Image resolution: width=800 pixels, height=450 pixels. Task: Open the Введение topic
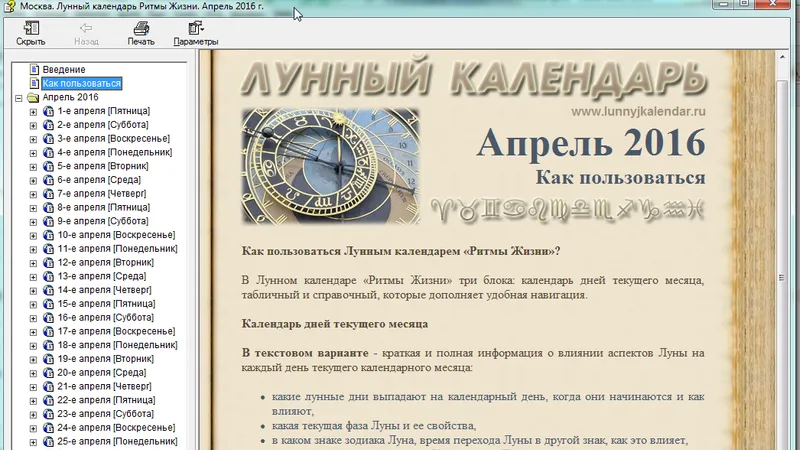tap(64, 69)
